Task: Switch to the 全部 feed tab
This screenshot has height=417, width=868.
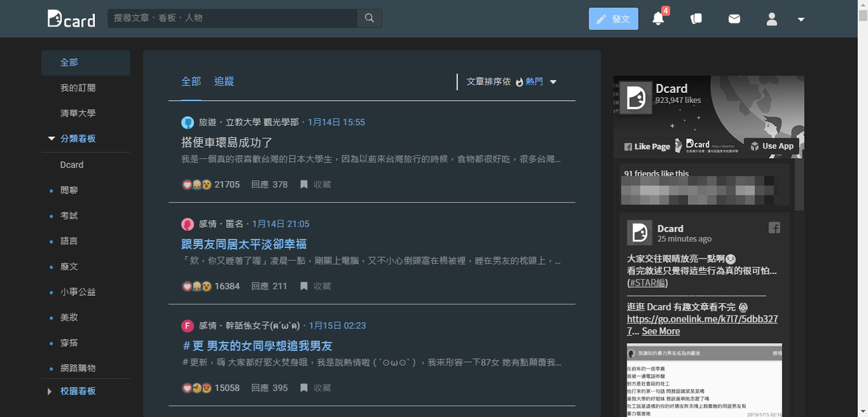Action: pyautogui.click(x=191, y=81)
